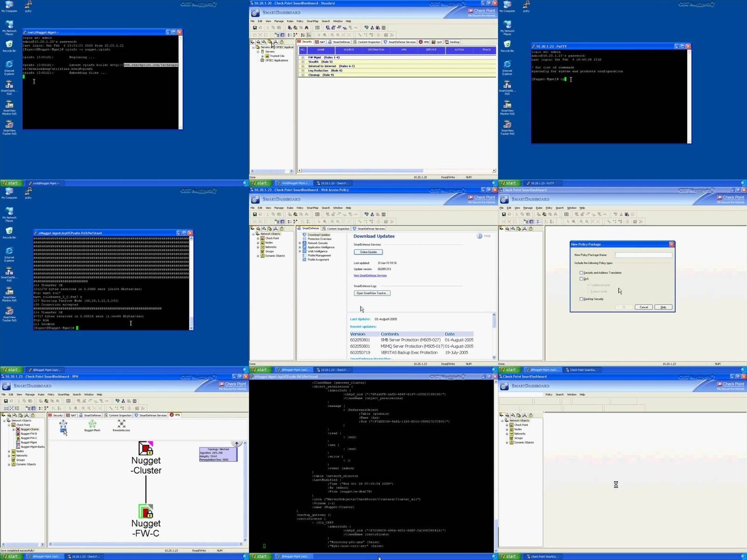Switch to Security tab in VPN SmartDashboard window
Viewport: 747px width, 560px height.
click(56, 415)
